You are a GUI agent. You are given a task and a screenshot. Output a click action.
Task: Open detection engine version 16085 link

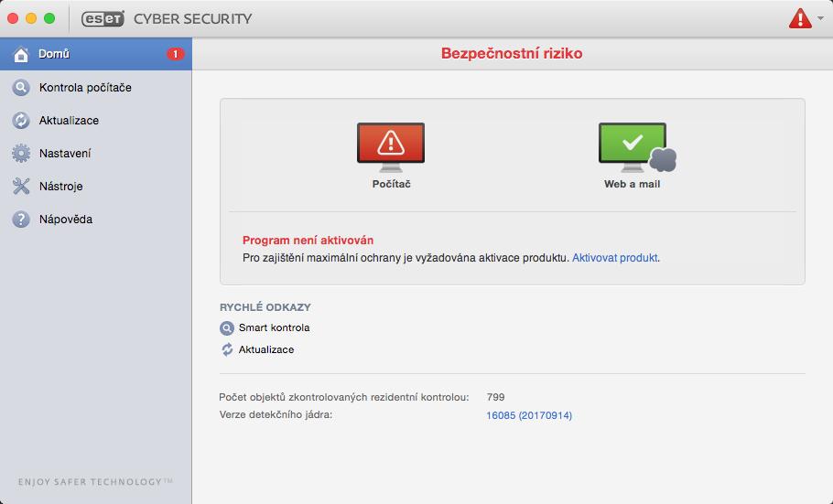[x=529, y=415]
